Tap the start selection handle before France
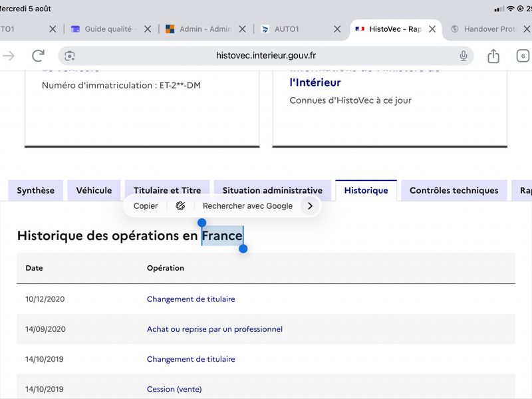 202,223
